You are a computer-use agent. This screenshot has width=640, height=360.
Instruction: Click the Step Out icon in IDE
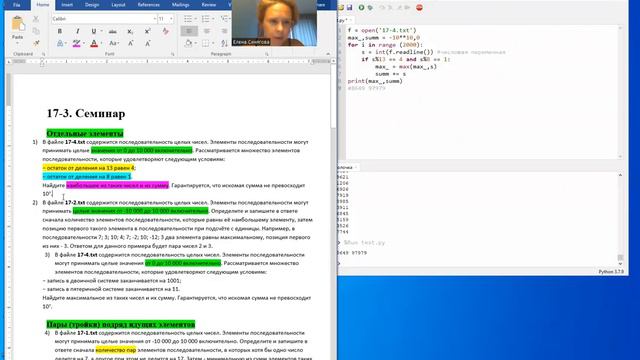[399, 7]
